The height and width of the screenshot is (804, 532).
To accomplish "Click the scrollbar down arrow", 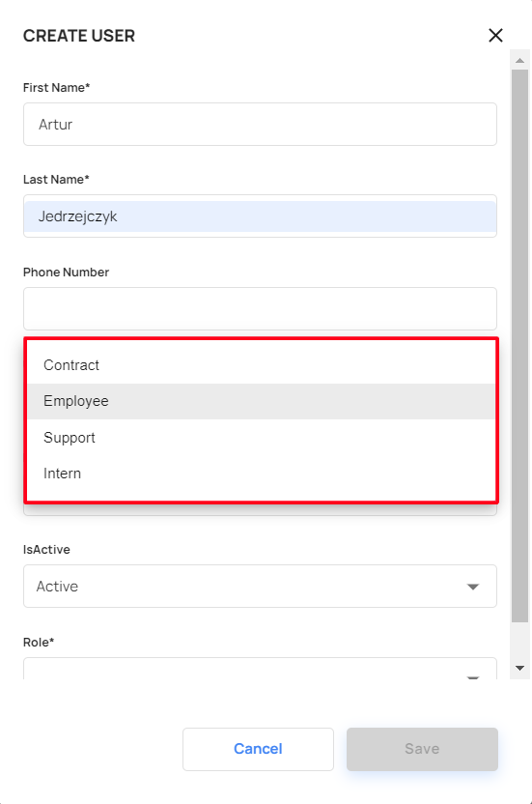I will point(519,668).
